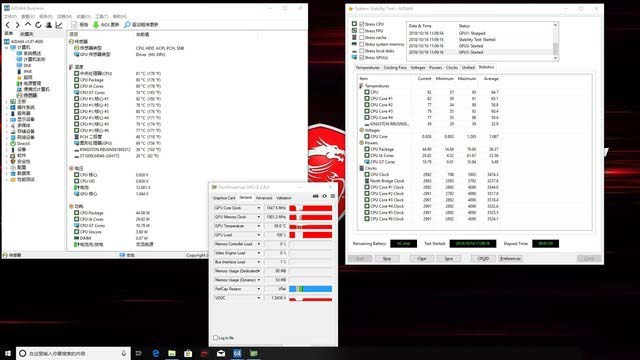Click the GPU-Z screenshot camera icon
Screen dimensions: 640x360
coord(316,196)
